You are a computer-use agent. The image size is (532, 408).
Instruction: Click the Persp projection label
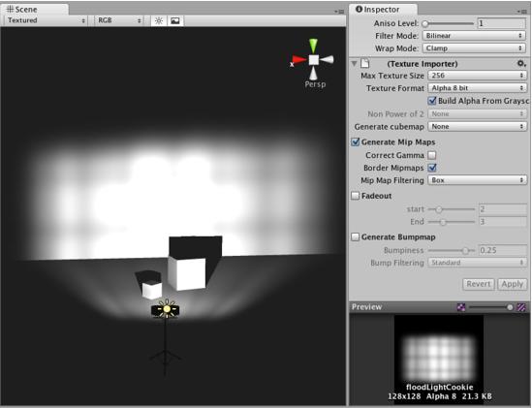click(x=315, y=84)
